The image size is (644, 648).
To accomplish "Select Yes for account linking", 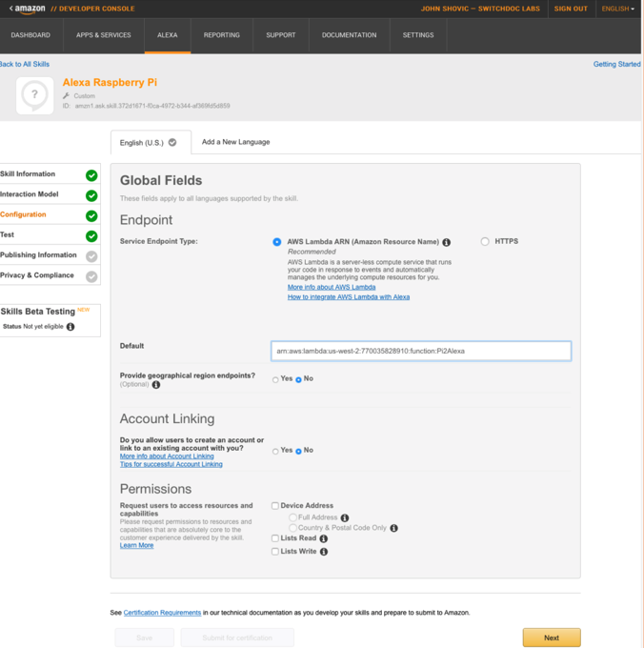I will [x=276, y=452].
